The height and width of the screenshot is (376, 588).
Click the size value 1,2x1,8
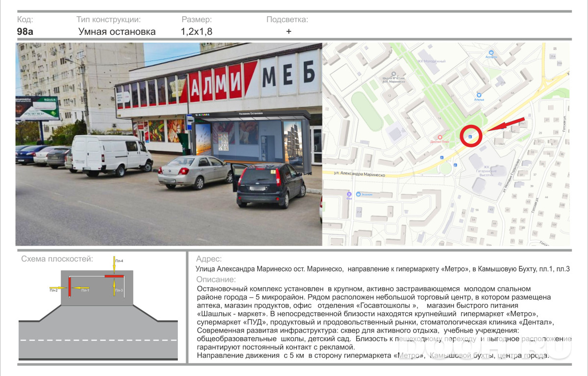pos(196,32)
